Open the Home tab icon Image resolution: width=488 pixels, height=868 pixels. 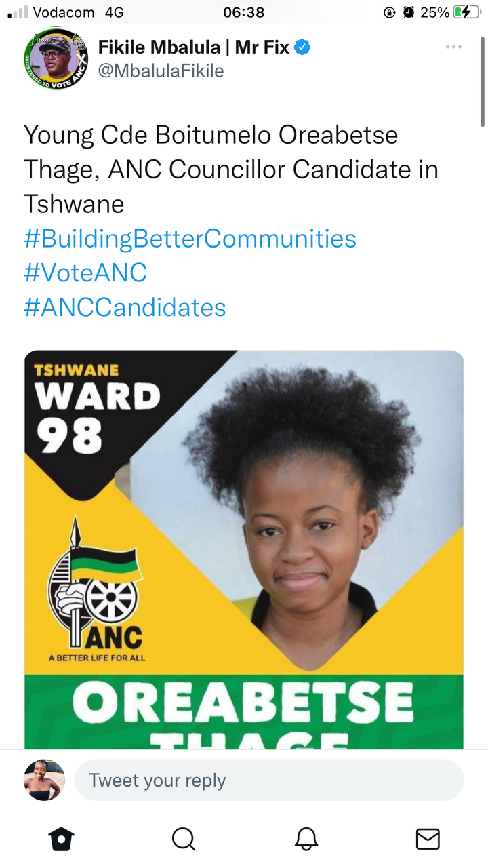coord(61,839)
